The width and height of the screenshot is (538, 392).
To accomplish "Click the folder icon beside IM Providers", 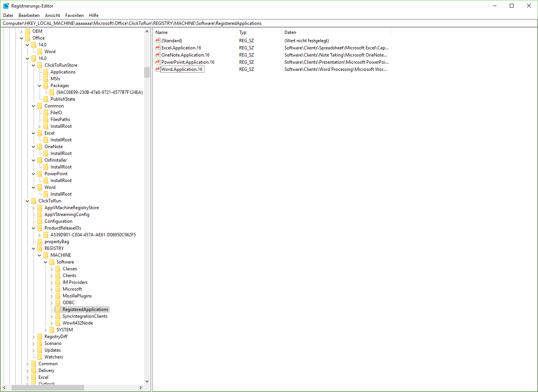I will click(58, 282).
